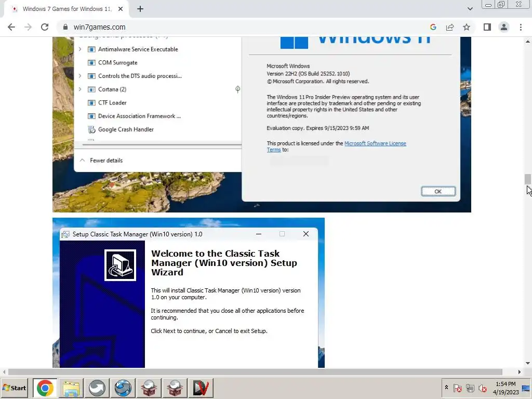
Task: Open the Action Center flag icon
Action: click(457, 388)
